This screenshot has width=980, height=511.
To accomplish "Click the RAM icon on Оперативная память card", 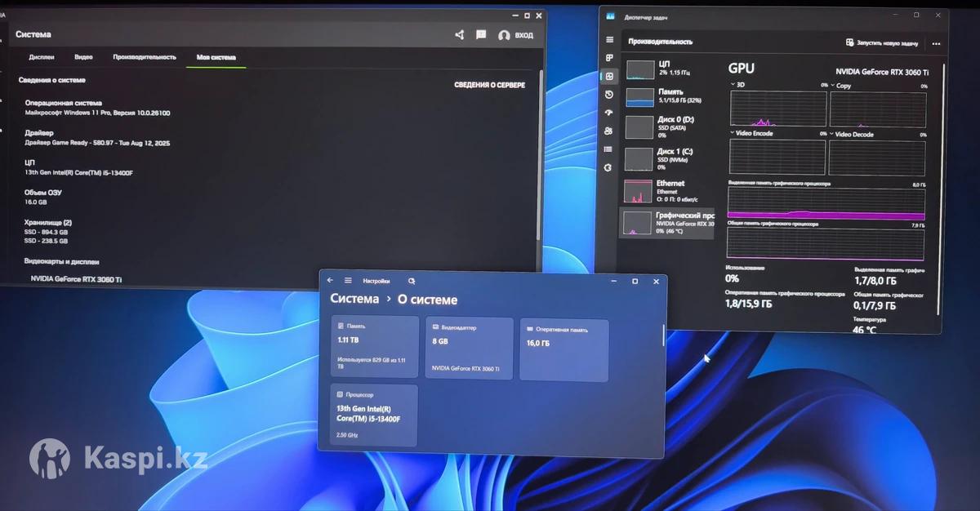I will 528,329.
